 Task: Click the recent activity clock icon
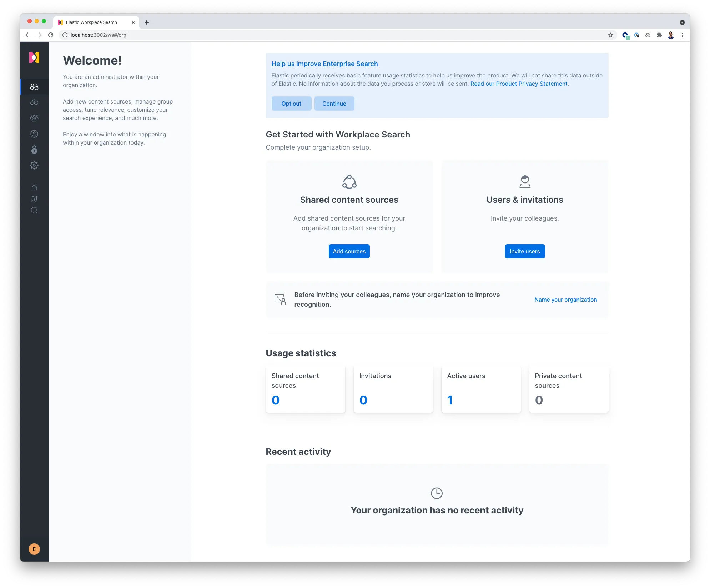(437, 493)
